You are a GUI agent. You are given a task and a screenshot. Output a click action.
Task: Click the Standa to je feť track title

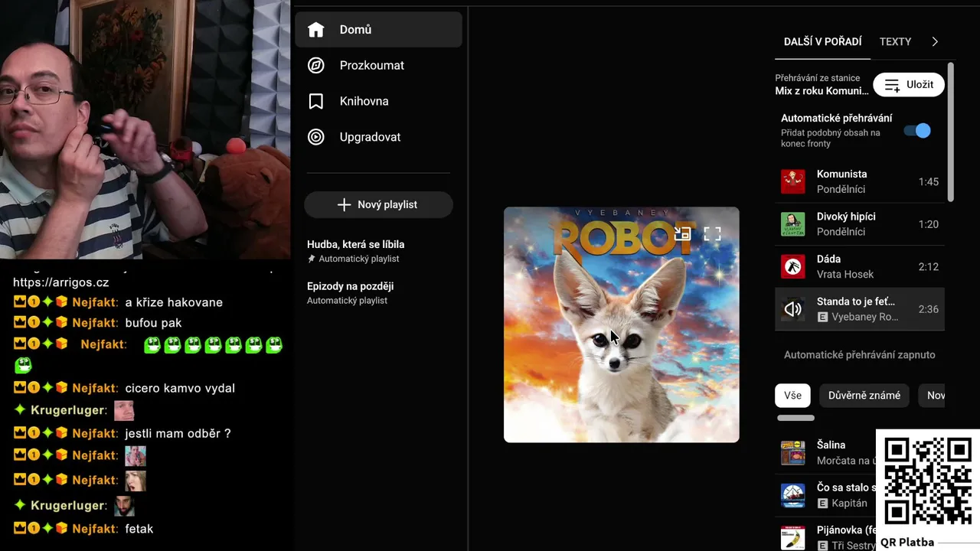tap(856, 302)
